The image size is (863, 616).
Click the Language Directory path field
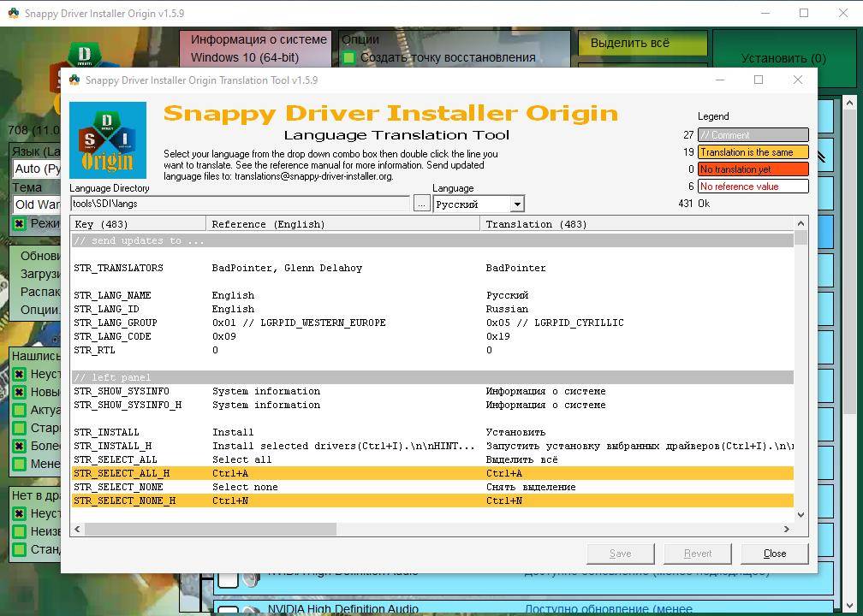pos(240,204)
